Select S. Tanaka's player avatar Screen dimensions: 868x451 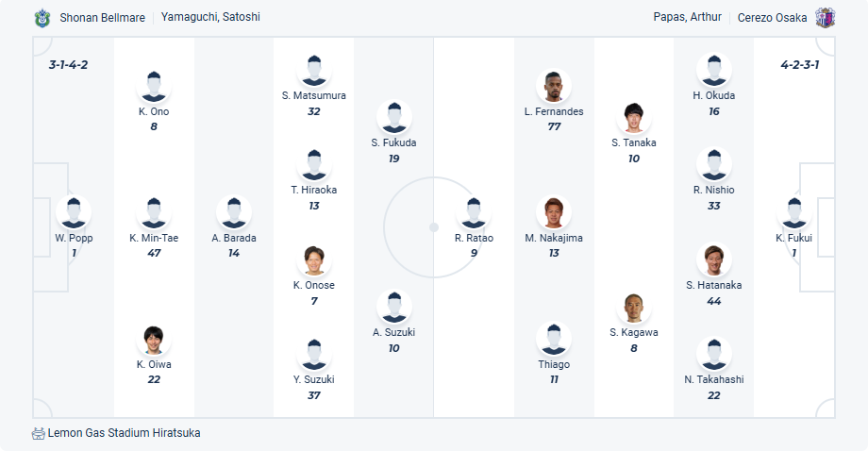click(x=633, y=118)
